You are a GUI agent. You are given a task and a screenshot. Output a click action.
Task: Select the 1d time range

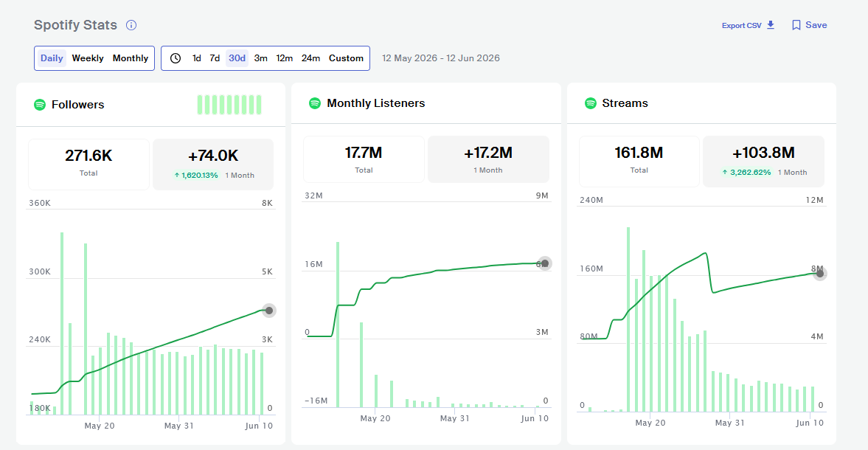(196, 58)
